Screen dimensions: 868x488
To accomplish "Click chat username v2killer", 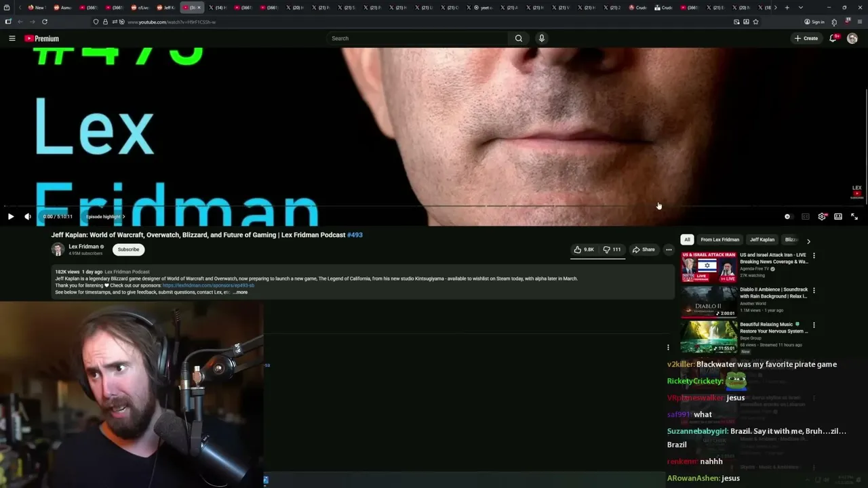I will [681, 365].
